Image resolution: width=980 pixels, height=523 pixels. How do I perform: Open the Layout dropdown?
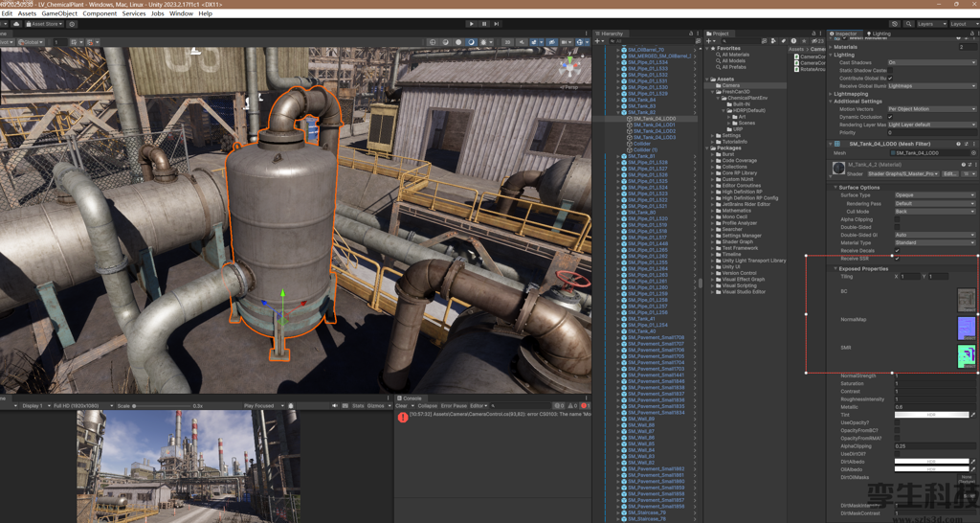pos(963,24)
